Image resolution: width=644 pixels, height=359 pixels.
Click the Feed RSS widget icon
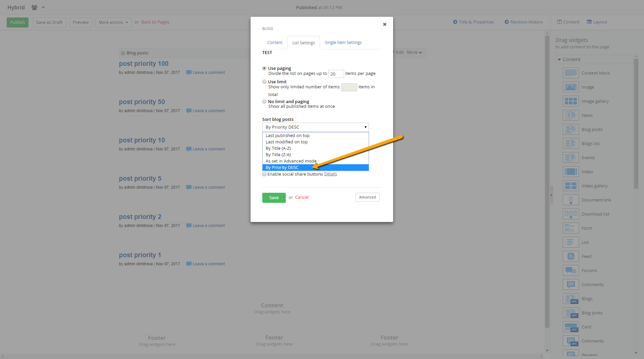point(571,256)
